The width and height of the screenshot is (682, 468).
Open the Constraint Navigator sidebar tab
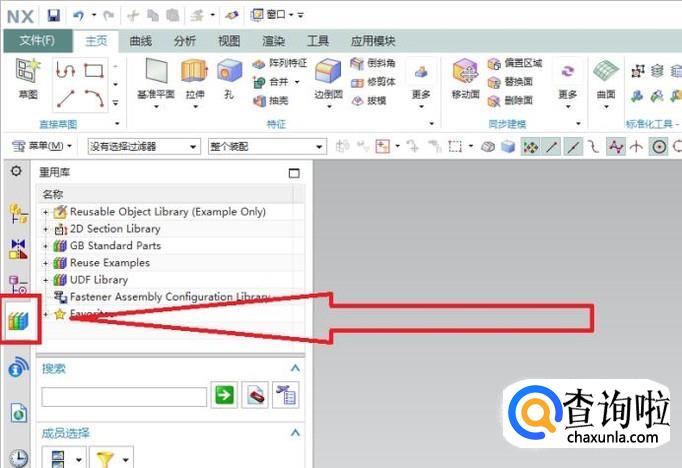(x=18, y=249)
